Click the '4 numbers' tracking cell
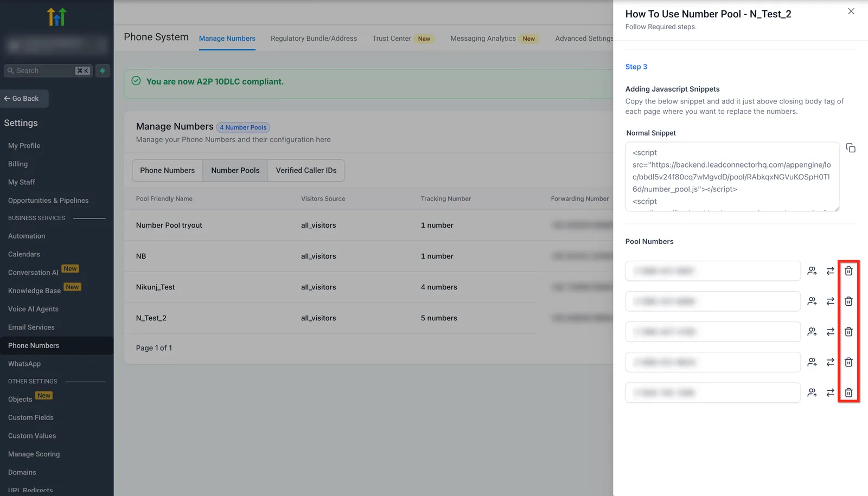 click(x=439, y=287)
